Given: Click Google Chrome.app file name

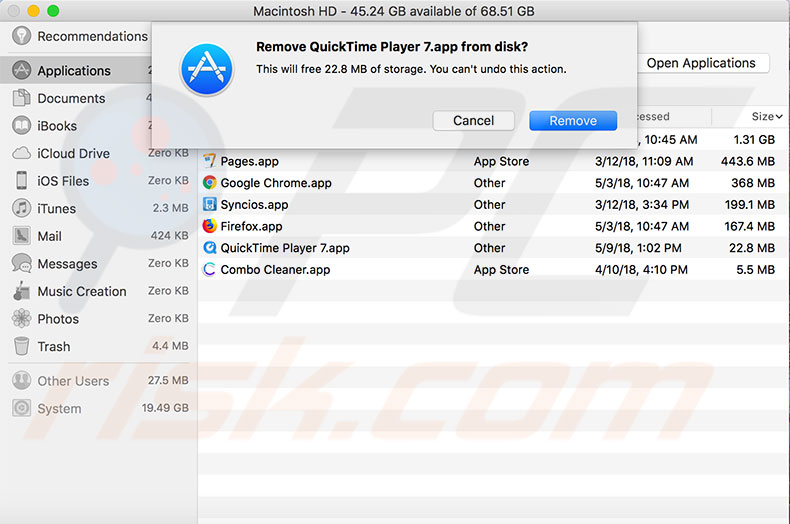Looking at the screenshot, I should coord(276,183).
